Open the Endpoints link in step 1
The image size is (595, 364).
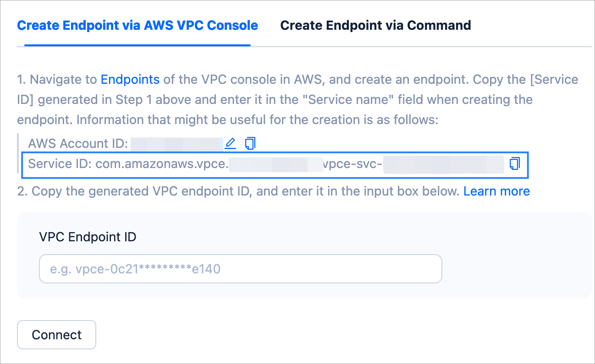(130, 80)
